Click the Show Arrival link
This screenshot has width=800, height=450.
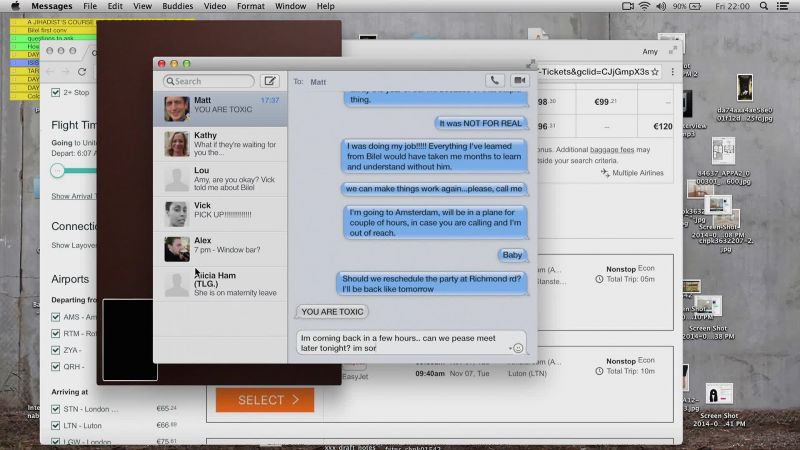[x=73, y=196]
